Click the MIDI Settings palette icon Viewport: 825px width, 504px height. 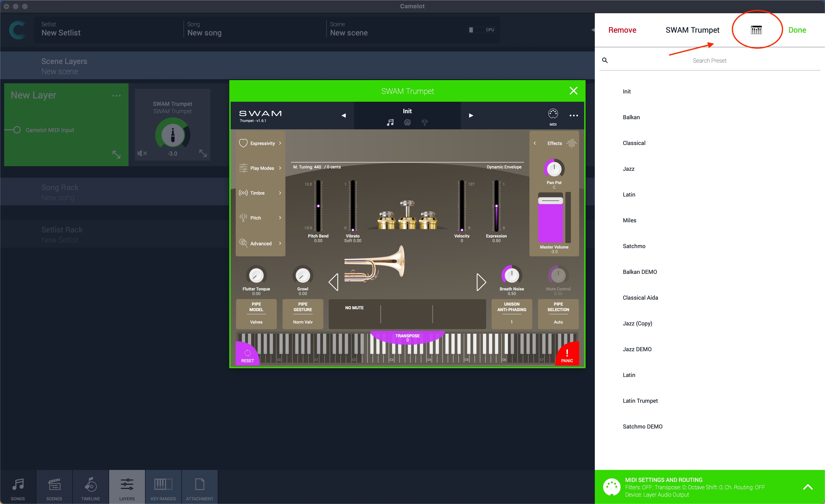click(x=611, y=487)
